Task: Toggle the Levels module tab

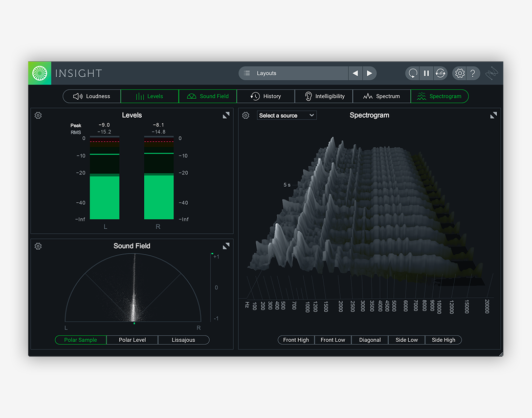Action: click(149, 96)
